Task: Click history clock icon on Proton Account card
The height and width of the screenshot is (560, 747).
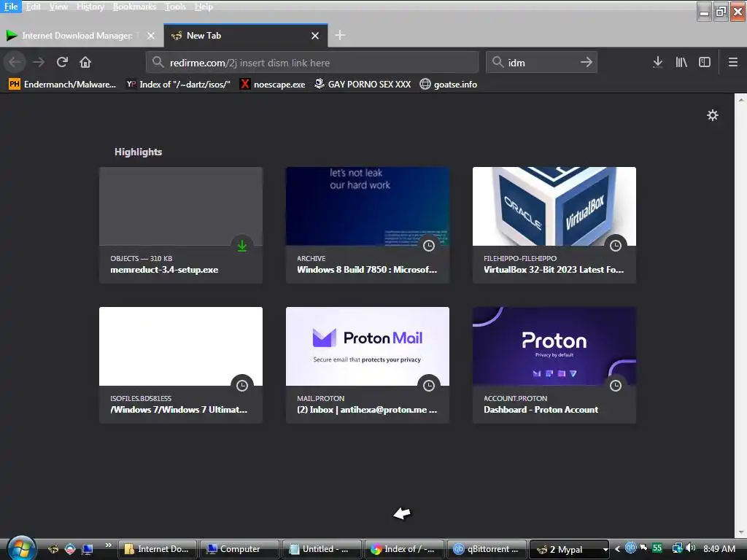Action: [616, 386]
